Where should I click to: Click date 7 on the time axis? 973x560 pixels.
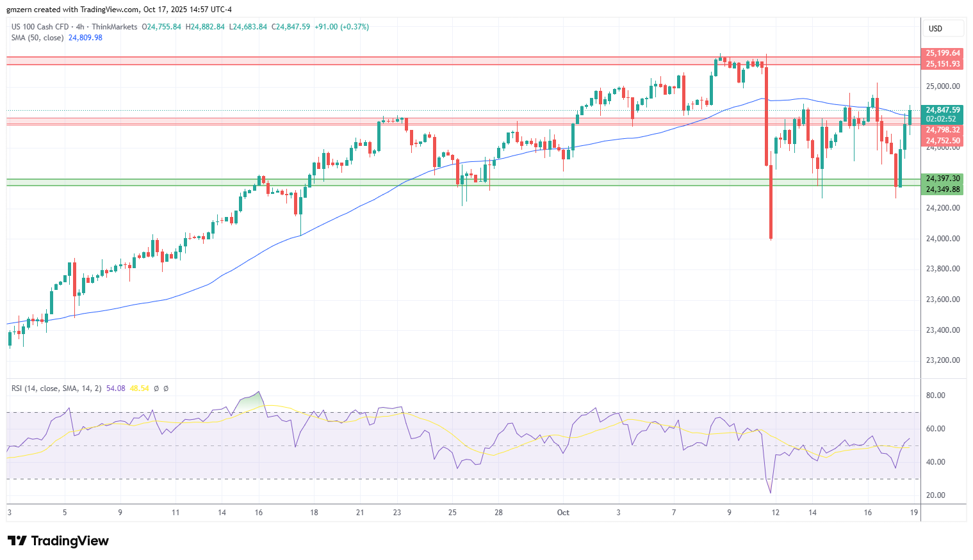tap(674, 513)
